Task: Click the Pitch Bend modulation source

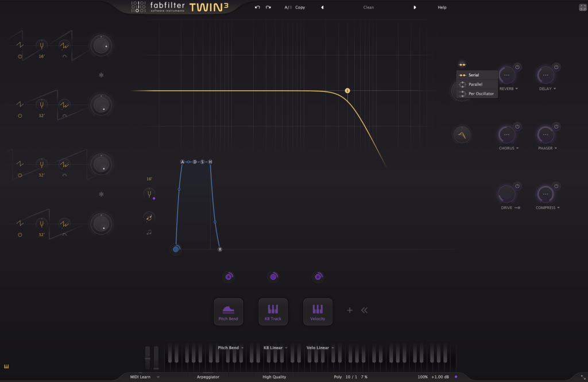Action: click(x=229, y=312)
